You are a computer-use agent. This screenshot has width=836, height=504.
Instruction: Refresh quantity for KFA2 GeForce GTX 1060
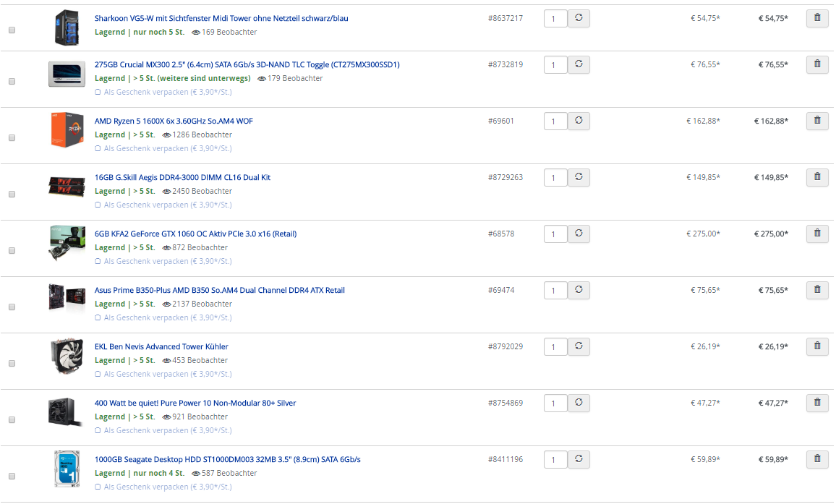579,234
